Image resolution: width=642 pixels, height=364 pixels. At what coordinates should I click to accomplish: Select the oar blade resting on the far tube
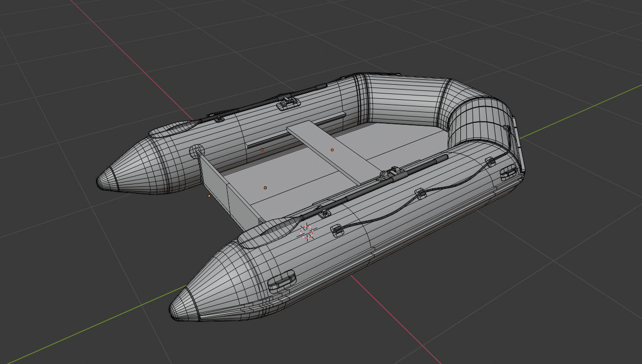click(x=173, y=128)
